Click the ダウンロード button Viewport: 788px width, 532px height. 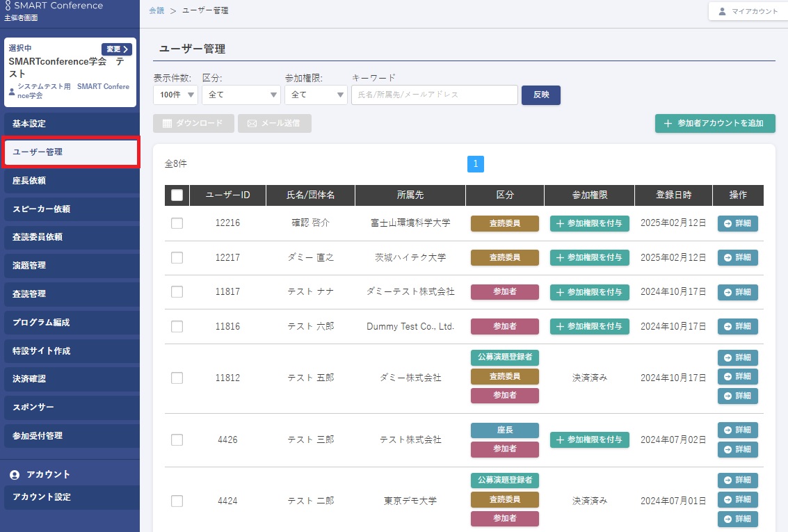point(193,123)
